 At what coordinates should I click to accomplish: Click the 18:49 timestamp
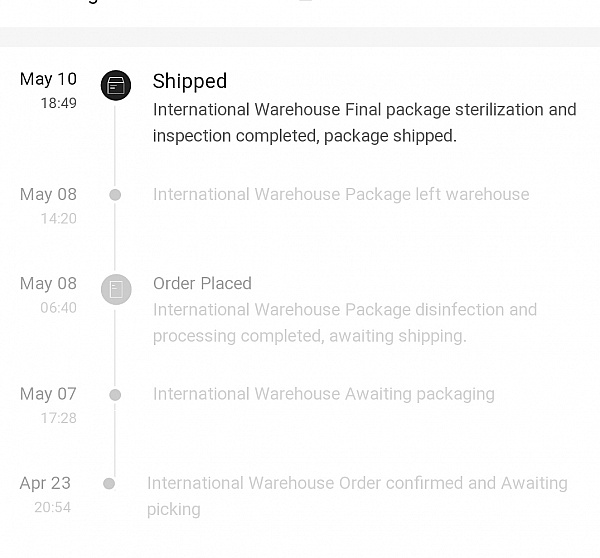pos(59,103)
